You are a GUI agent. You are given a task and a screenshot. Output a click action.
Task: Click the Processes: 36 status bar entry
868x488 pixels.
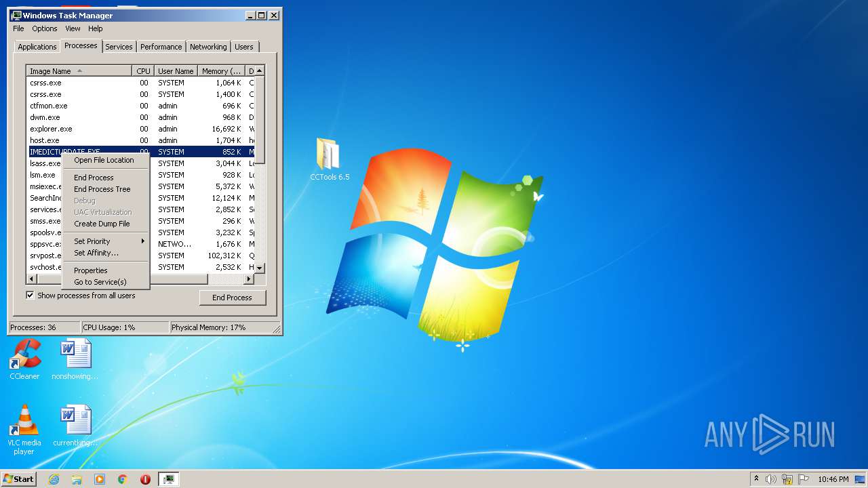coord(44,327)
